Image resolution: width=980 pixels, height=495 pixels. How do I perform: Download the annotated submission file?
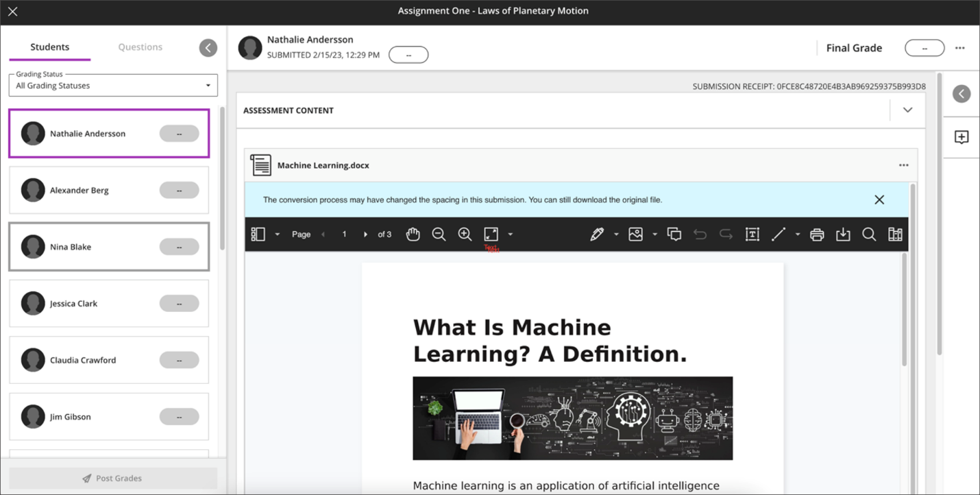[x=843, y=234]
